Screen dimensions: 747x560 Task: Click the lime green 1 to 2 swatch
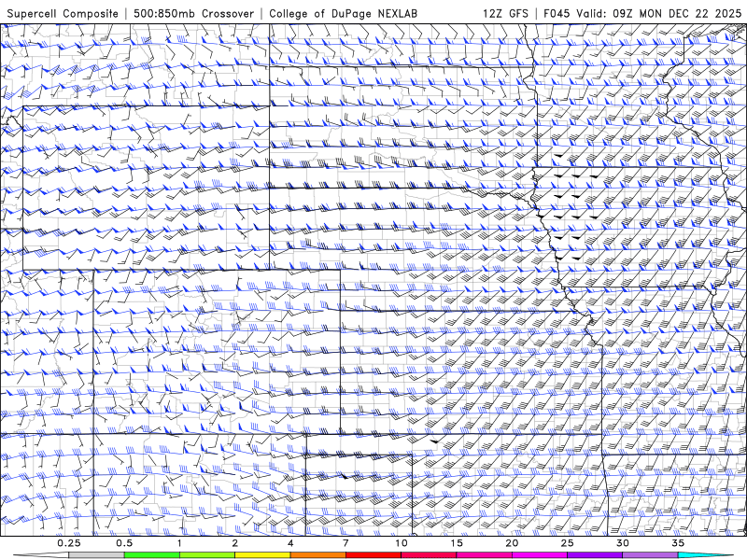coord(207,555)
